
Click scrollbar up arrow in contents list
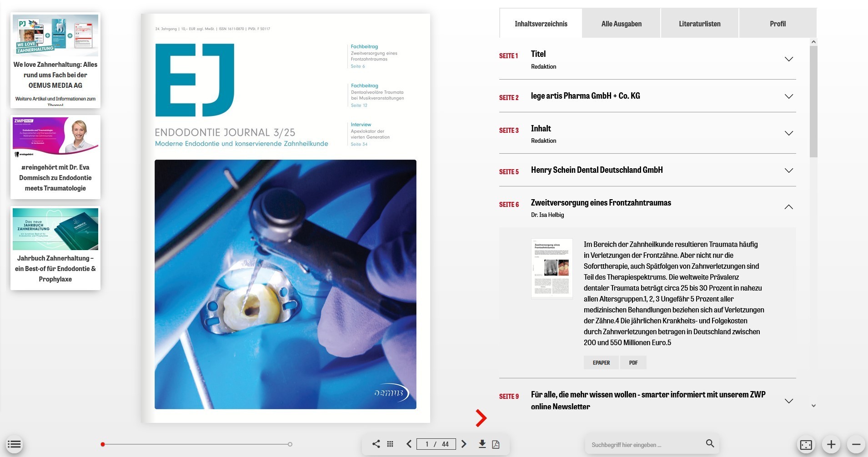pyautogui.click(x=813, y=42)
